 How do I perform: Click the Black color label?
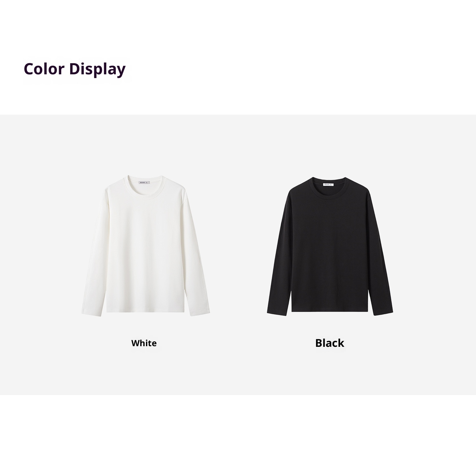(x=330, y=343)
